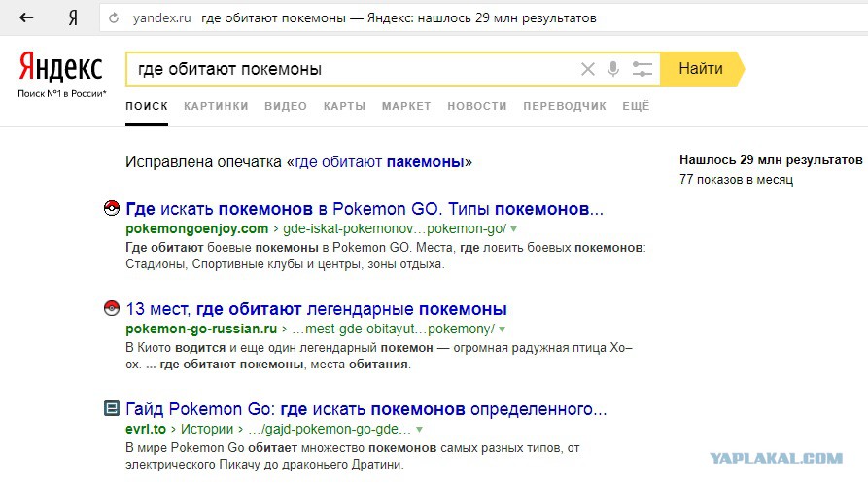Select the Поиск tab
This screenshot has width=868, height=487.
pos(147,106)
